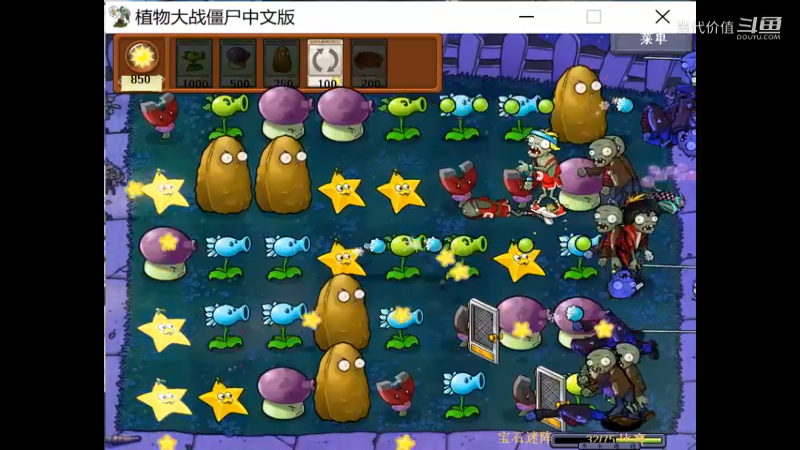The height and width of the screenshot is (450, 800).
Task: Click the game icon in the title bar
Action: click(119, 17)
